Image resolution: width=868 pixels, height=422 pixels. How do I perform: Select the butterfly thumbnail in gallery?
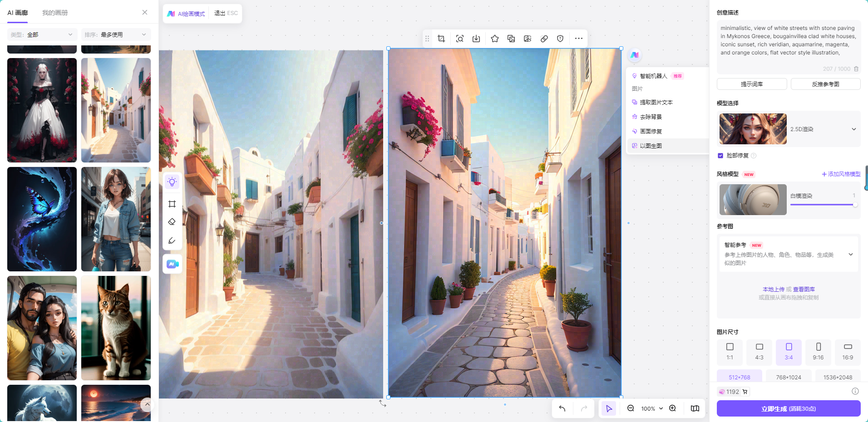pyautogui.click(x=42, y=219)
